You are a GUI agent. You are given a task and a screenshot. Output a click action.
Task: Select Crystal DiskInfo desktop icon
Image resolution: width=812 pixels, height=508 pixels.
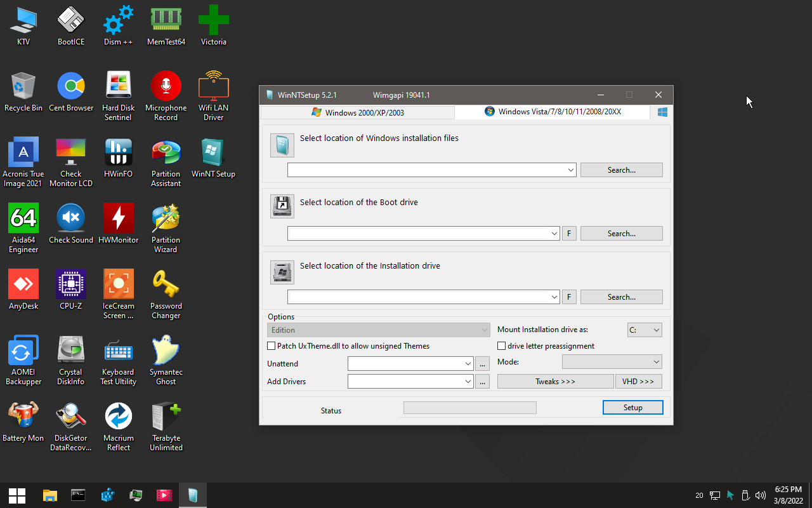pos(71,360)
